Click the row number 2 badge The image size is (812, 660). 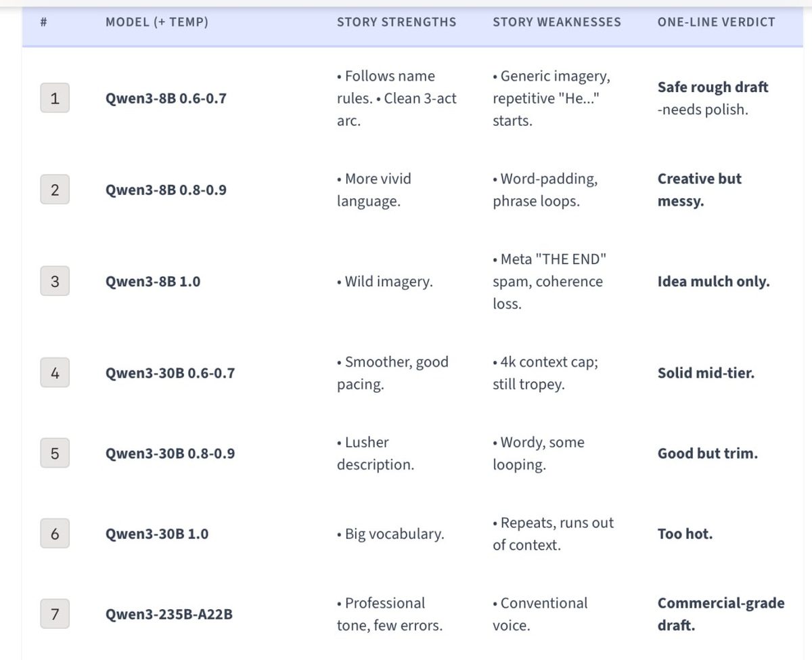(55, 190)
